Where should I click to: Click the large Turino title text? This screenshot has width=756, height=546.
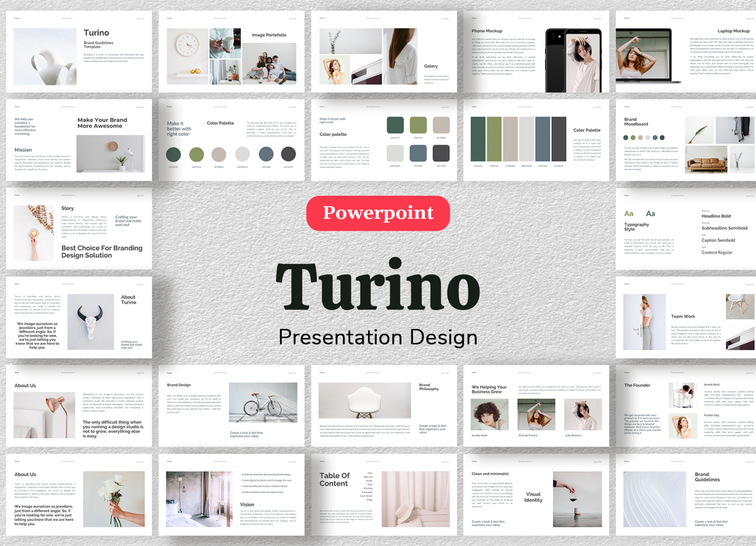378,285
